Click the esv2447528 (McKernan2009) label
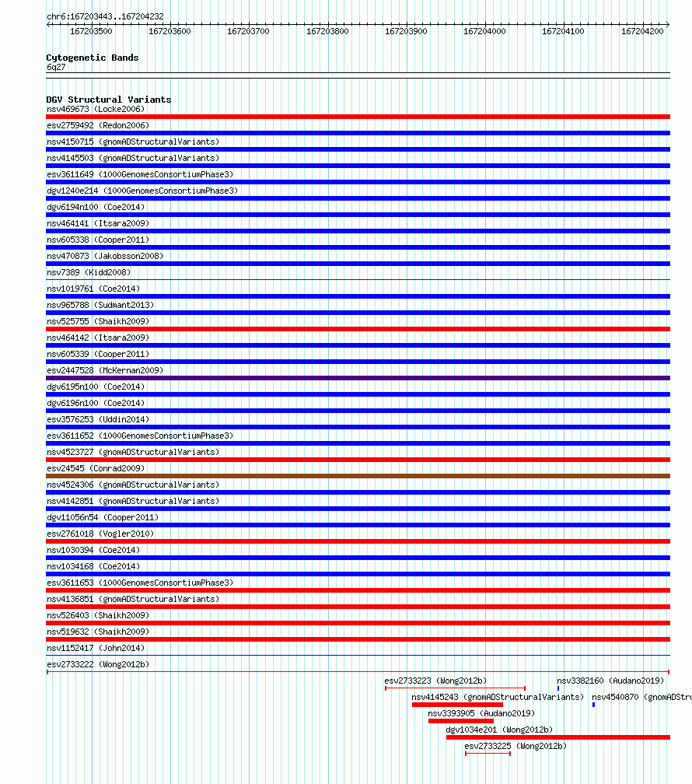This screenshot has width=692, height=784. tap(105, 370)
